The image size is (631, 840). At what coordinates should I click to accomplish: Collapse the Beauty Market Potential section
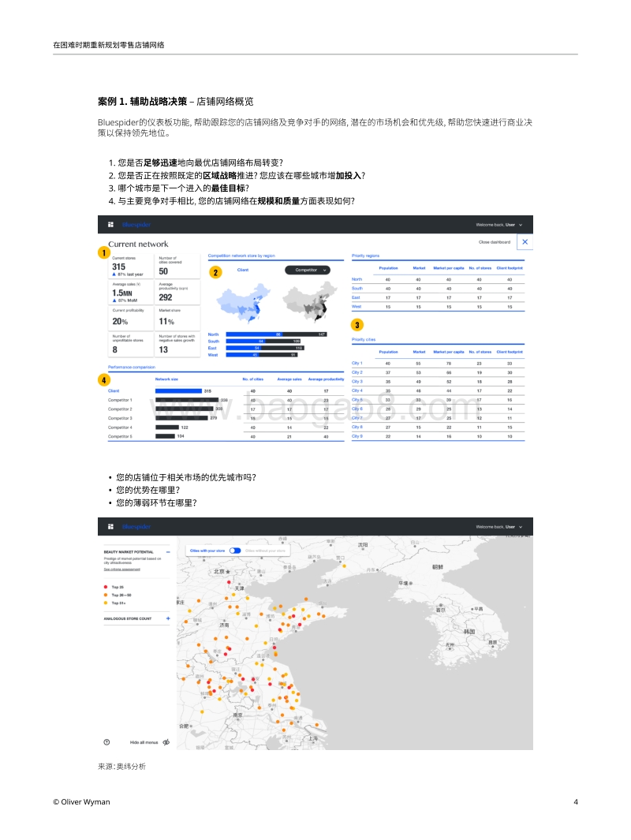click(x=168, y=552)
